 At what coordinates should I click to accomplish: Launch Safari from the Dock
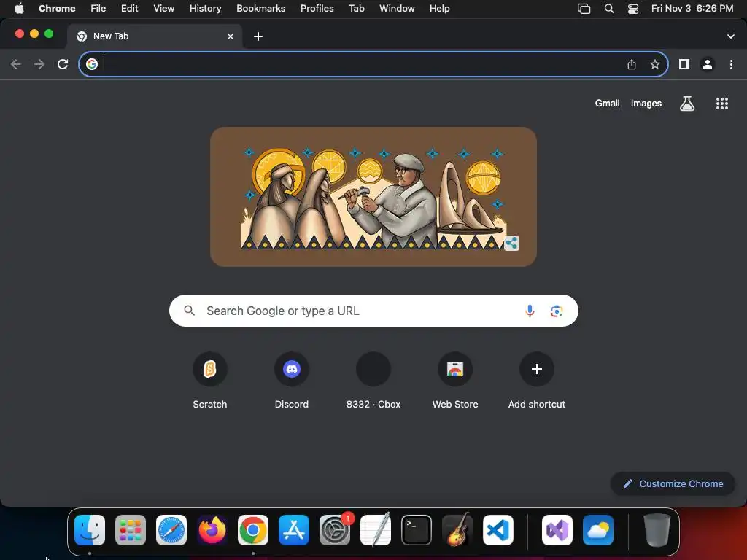coord(171,530)
